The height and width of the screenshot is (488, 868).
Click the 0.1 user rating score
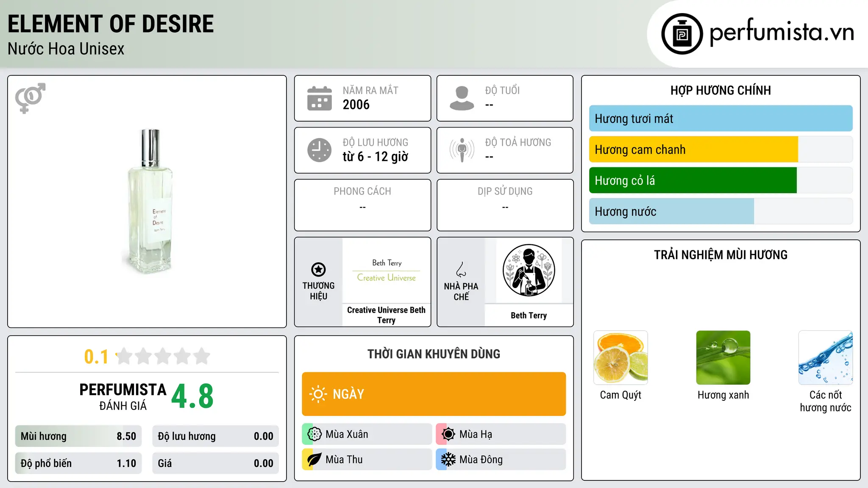[96, 357]
